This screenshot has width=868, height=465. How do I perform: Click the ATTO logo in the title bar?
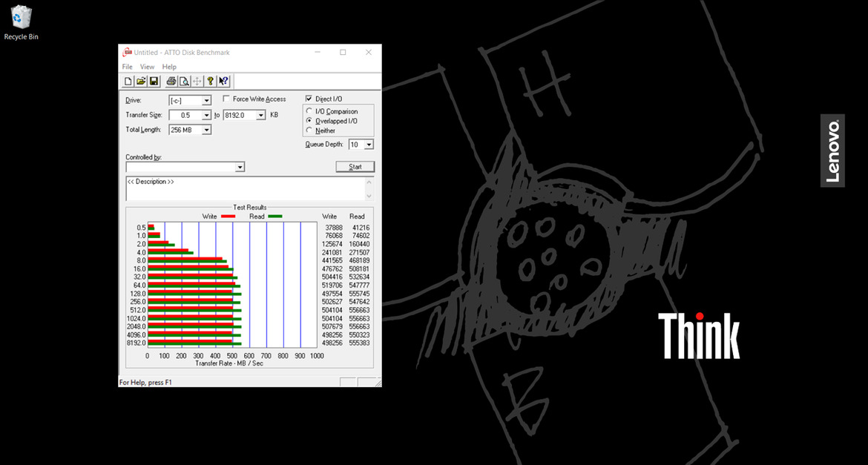click(127, 53)
